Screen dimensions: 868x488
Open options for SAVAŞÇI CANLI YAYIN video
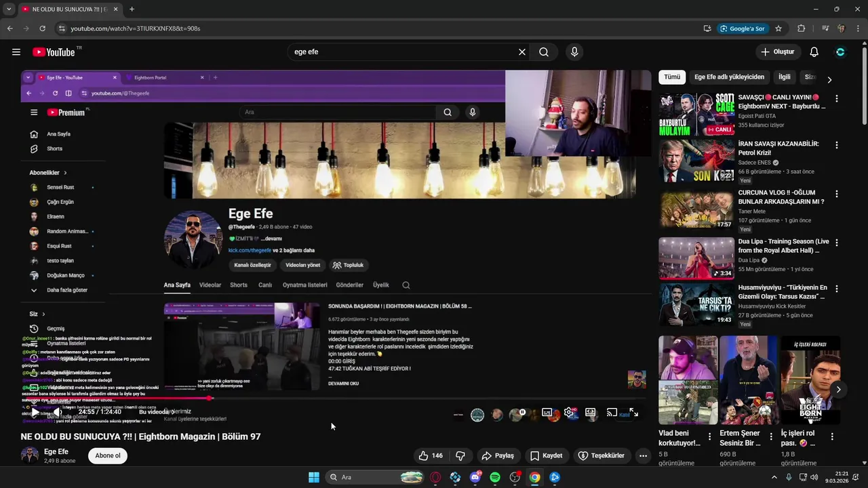tap(836, 98)
